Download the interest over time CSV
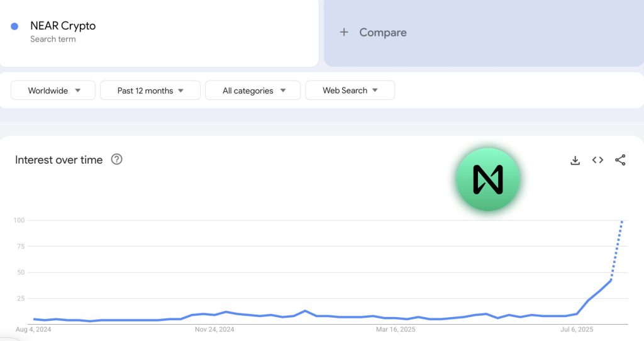Image resolution: width=644 pixels, height=341 pixels. coord(575,160)
